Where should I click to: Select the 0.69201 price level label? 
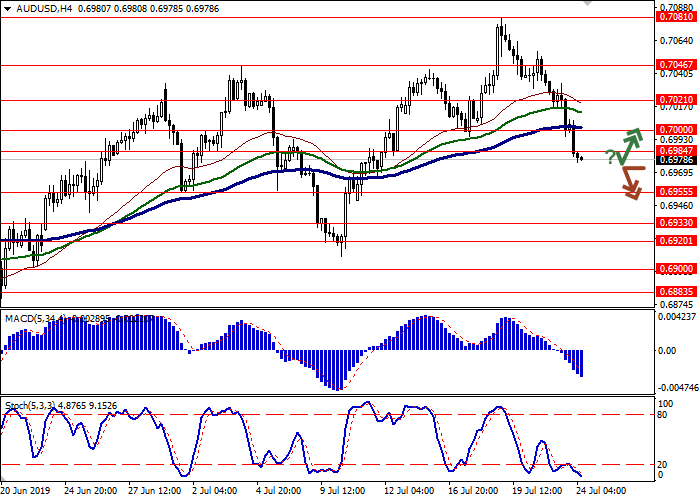point(676,241)
